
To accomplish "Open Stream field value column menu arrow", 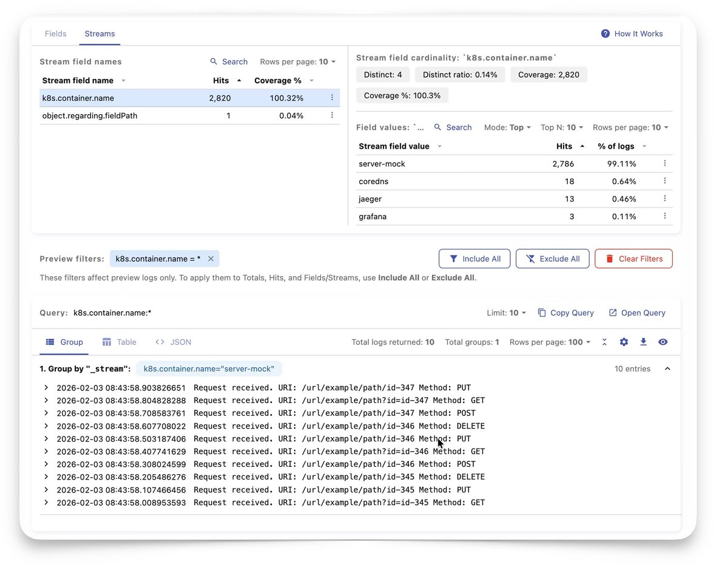I will point(440,146).
